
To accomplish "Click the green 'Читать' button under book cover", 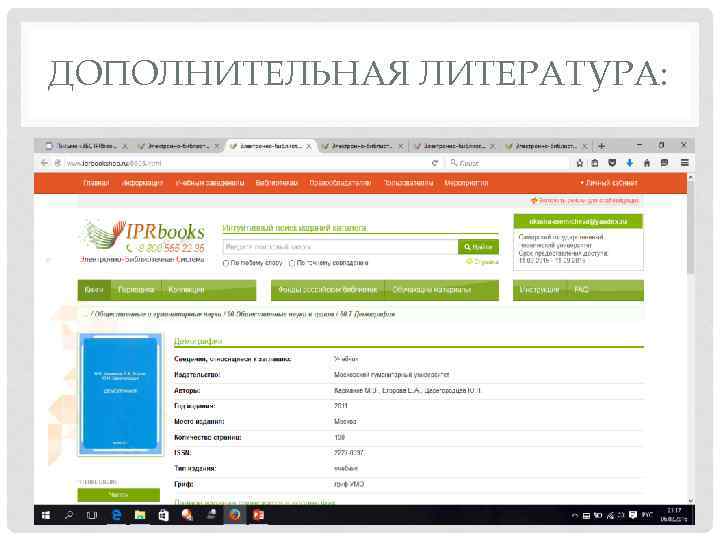I will [119, 495].
